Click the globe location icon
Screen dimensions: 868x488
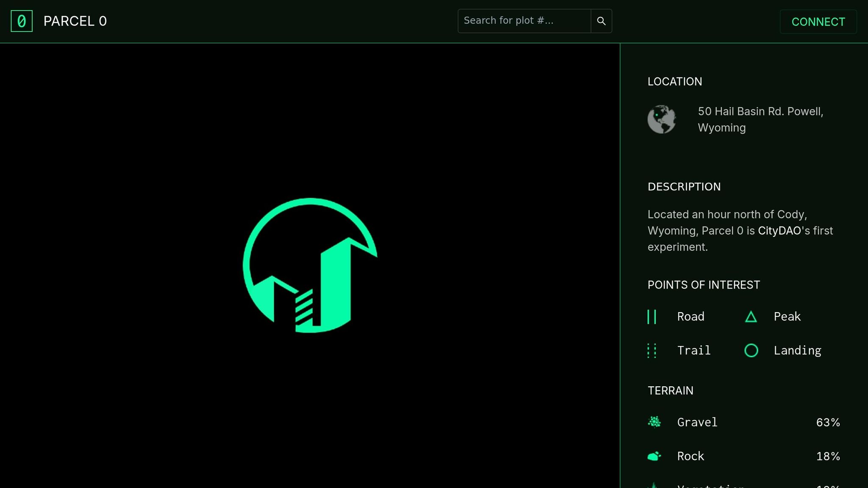tap(662, 119)
